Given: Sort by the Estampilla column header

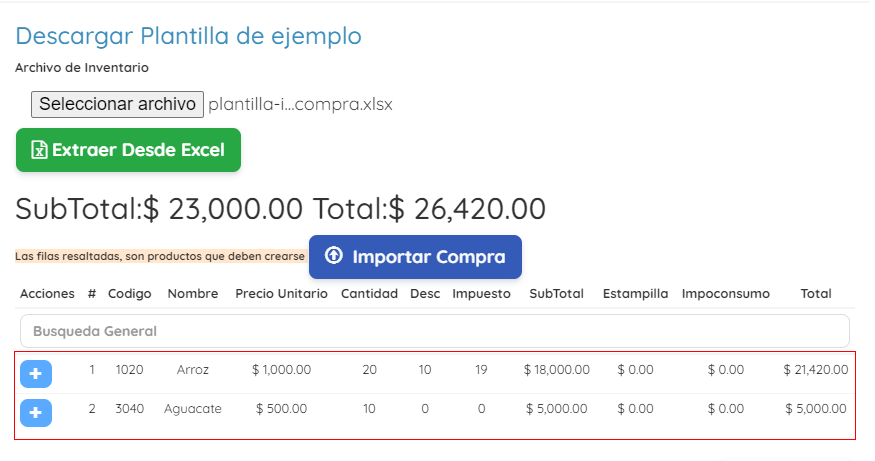Looking at the screenshot, I should tap(635, 294).
